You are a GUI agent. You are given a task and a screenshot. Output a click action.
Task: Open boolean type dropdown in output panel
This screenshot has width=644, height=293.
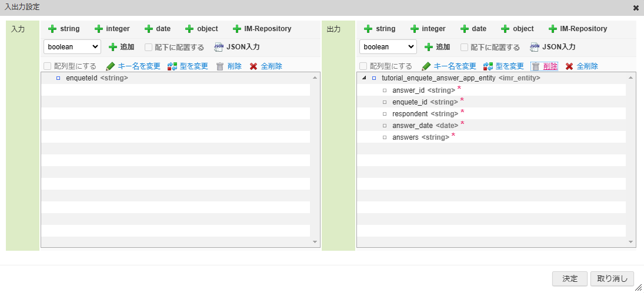(388, 47)
